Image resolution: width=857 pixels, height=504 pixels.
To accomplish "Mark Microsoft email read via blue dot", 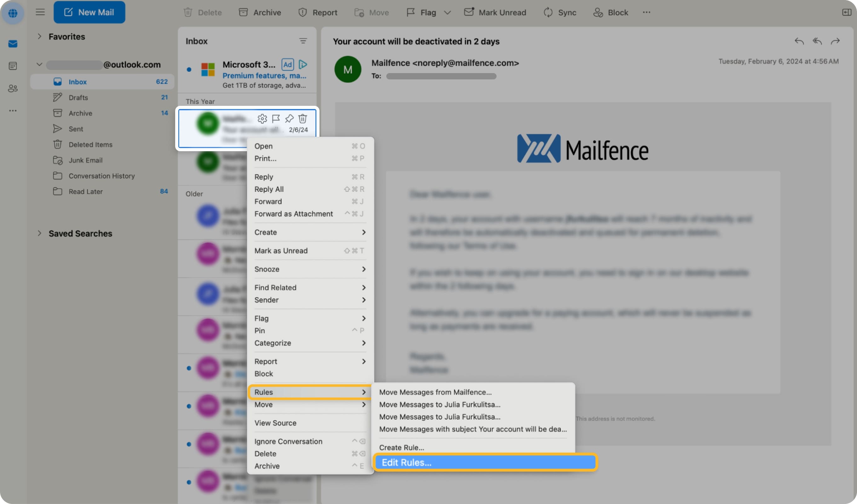I will (x=189, y=69).
